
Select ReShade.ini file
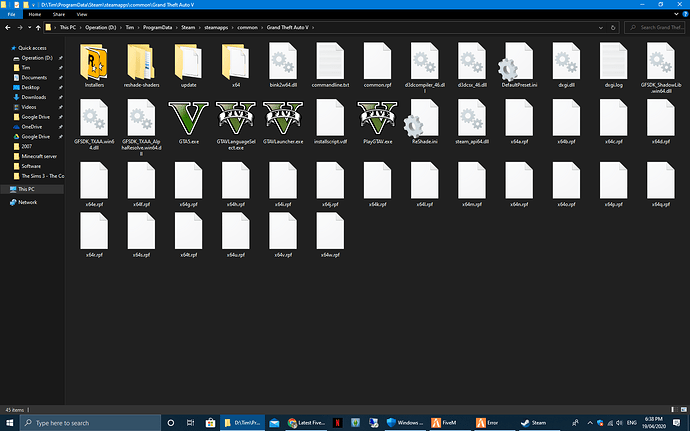422,122
